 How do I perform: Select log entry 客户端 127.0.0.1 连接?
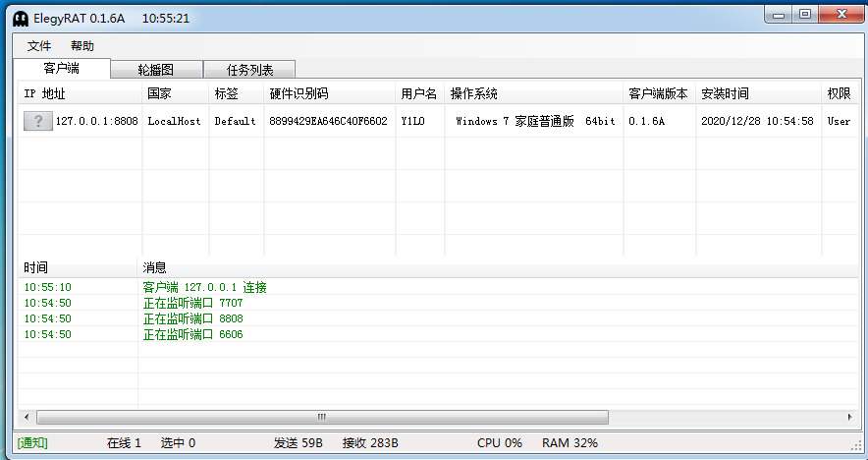pyautogui.click(x=205, y=287)
